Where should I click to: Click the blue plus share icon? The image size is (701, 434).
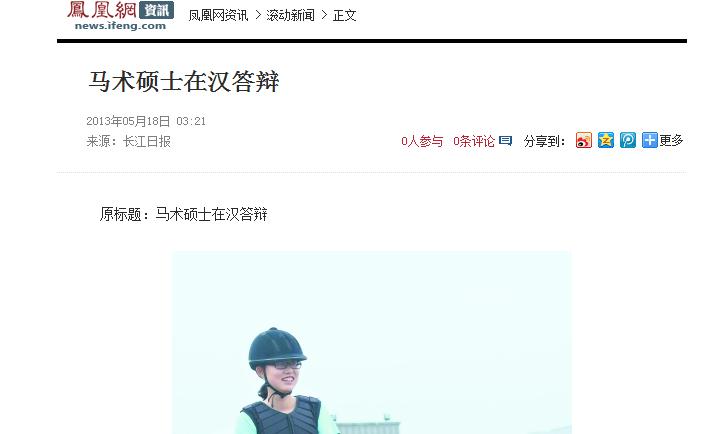[x=650, y=140]
